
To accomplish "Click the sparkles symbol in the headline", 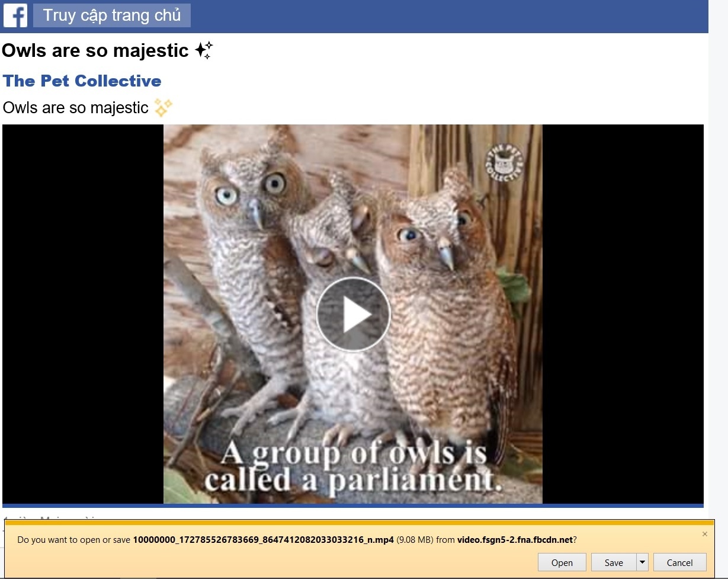I will point(204,50).
